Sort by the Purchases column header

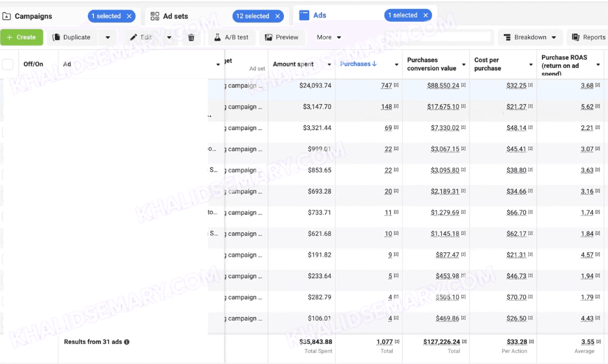(x=358, y=64)
